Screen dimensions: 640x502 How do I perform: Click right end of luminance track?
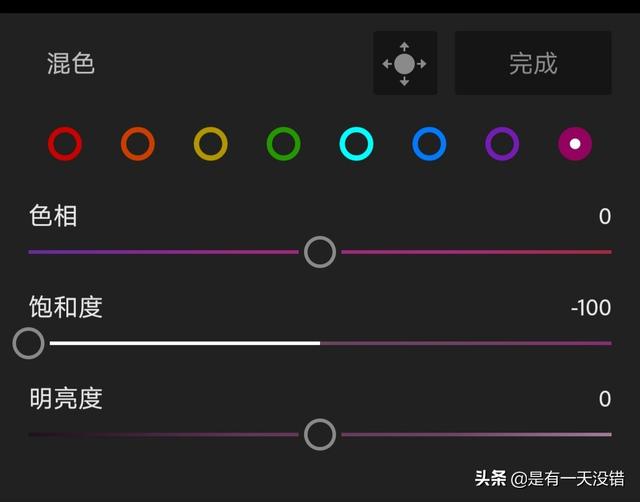tap(607, 434)
